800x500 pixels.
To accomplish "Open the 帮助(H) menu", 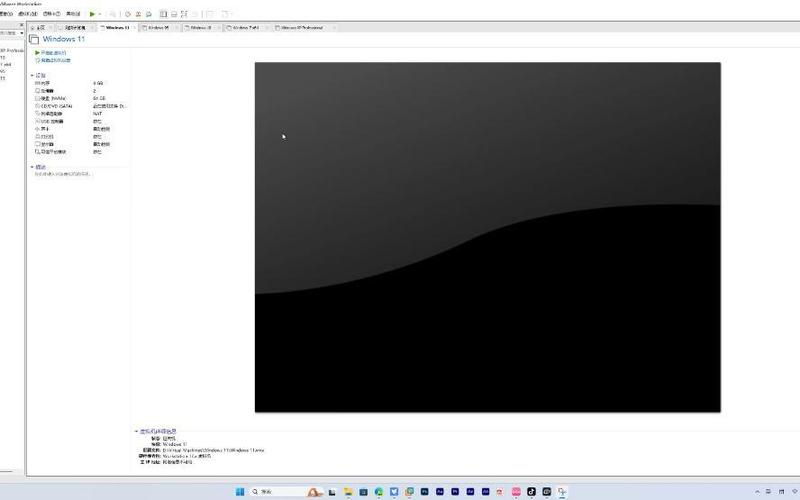I will point(73,14).
